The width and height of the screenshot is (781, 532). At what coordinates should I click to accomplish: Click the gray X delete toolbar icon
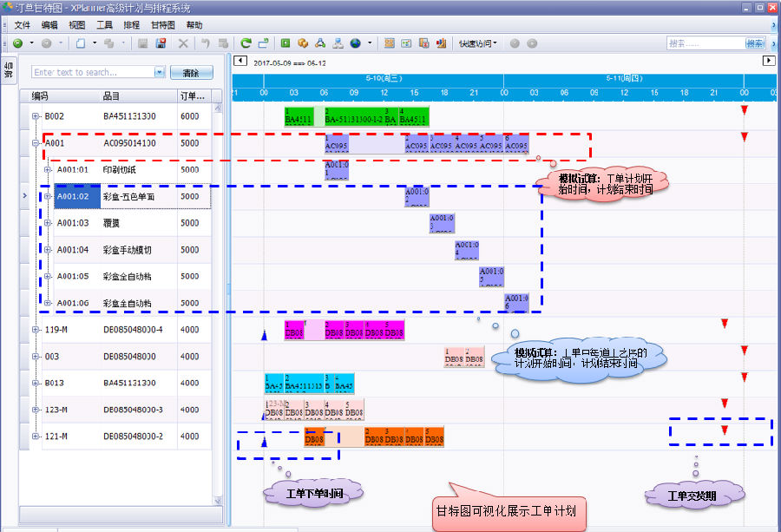point(183,43)
